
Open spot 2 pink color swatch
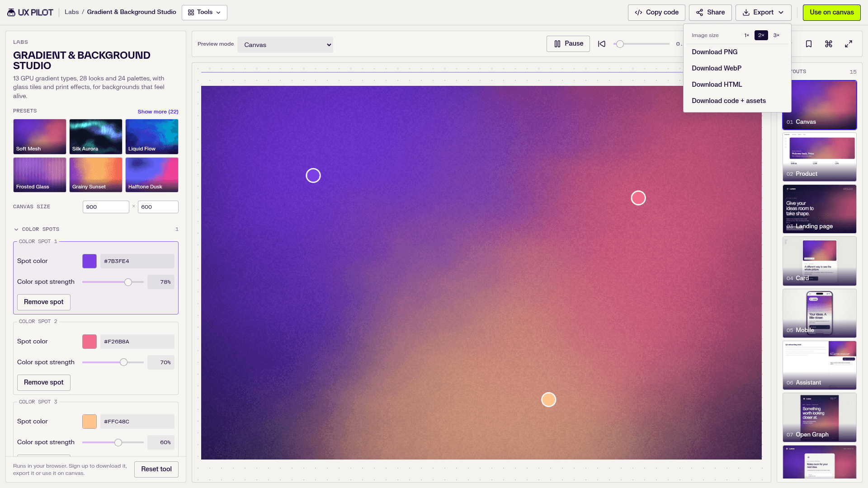pyautogui.click(x=90, y=342)
